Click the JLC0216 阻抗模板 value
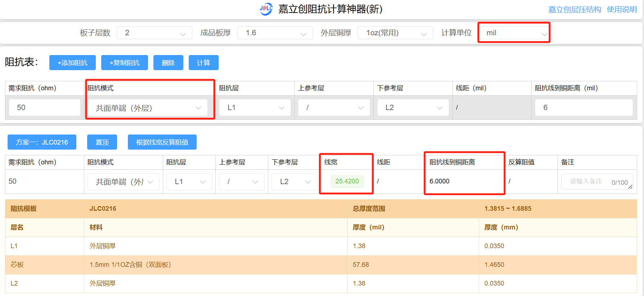Screen dimensions: 644x296 [x=103, y=209]
